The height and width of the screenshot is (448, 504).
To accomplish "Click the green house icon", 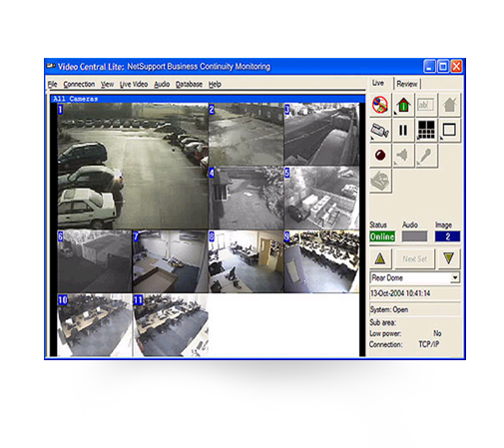I will [403, 105].
